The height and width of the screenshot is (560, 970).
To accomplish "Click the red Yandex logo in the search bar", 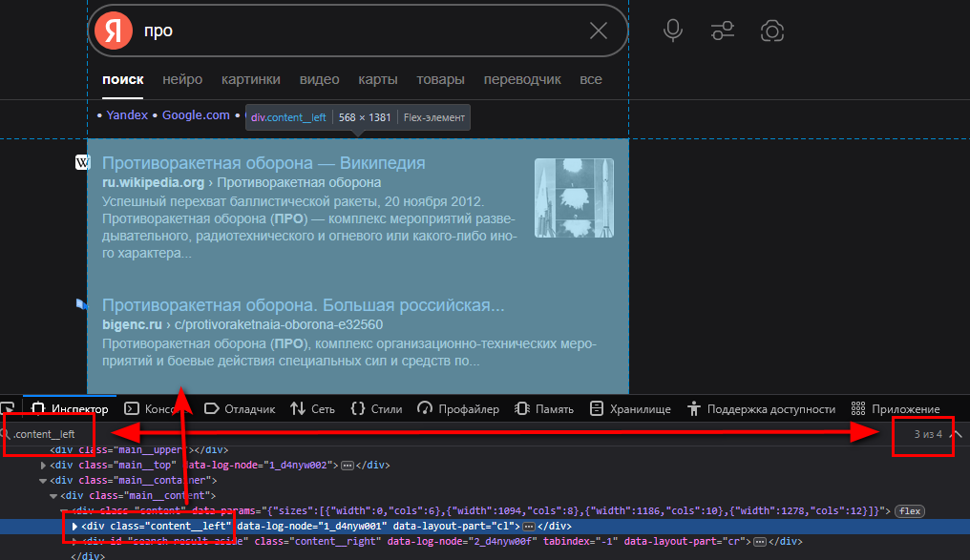I will point(114,31).
